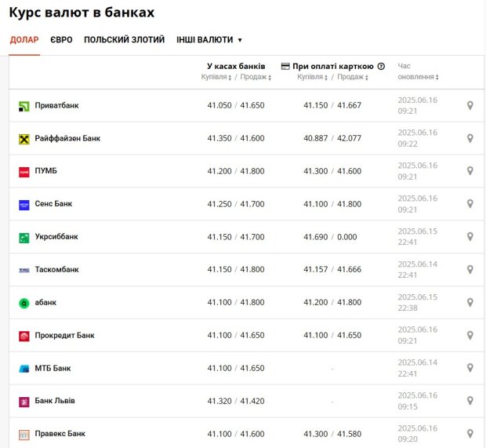Sort by Час оновлення column
This screenshot has height=448, width=486.
point(418,77)
